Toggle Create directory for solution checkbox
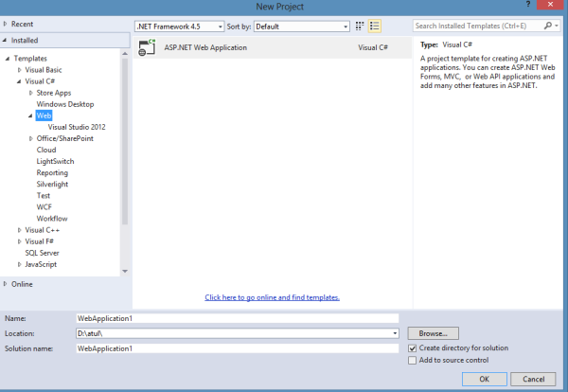 412,348
